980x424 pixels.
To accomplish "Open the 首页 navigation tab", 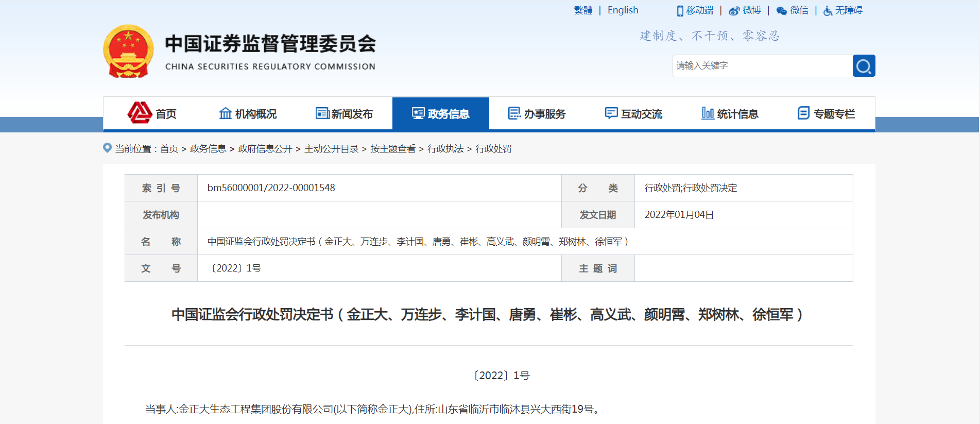I will [x=152, y=113].
